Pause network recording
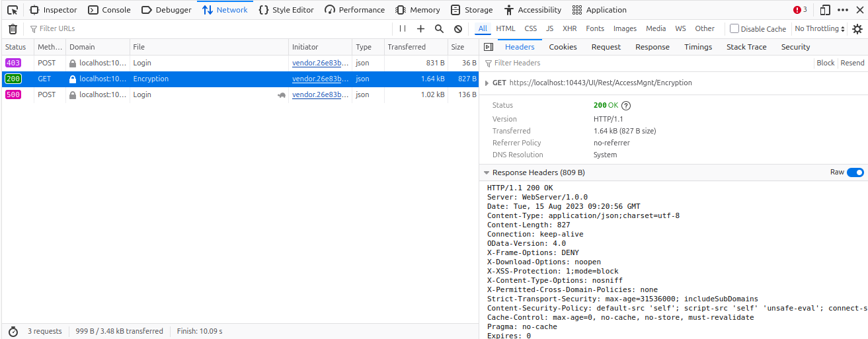Image resolution: width=868 pixels, height=339 pixels. pos(403,29)
